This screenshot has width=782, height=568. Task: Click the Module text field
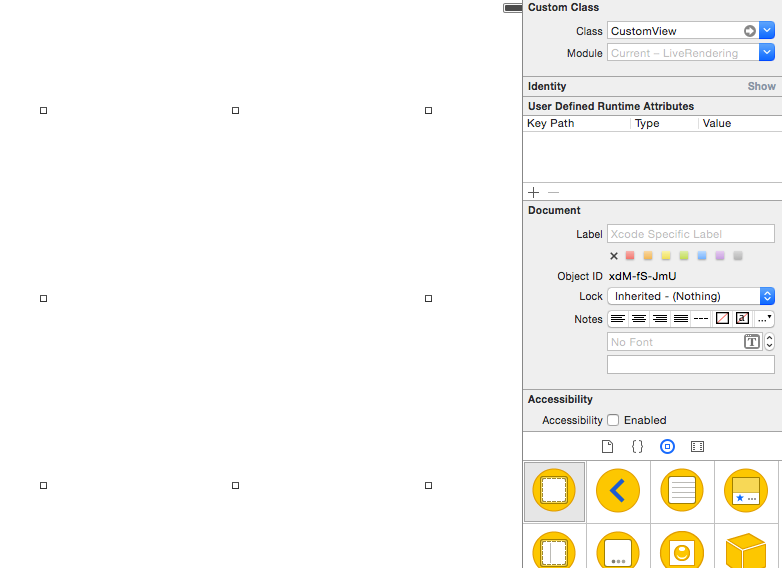pyautogui.click(x=683, y=53)
